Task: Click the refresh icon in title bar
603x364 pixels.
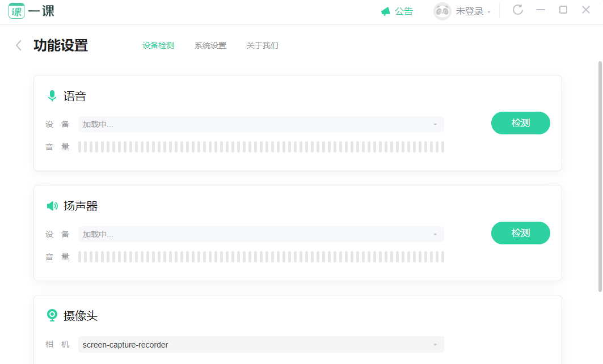Action: click(517, 10)
